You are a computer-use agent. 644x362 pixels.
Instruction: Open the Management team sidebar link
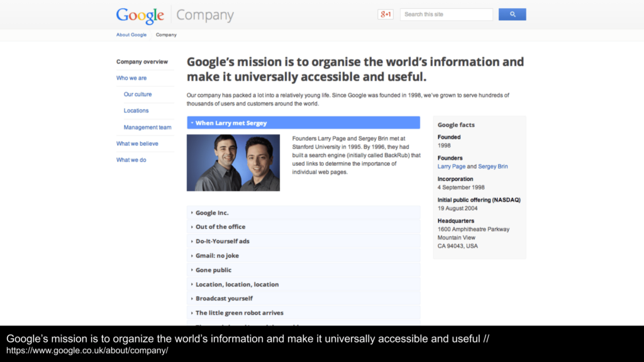tap(147, 127)
